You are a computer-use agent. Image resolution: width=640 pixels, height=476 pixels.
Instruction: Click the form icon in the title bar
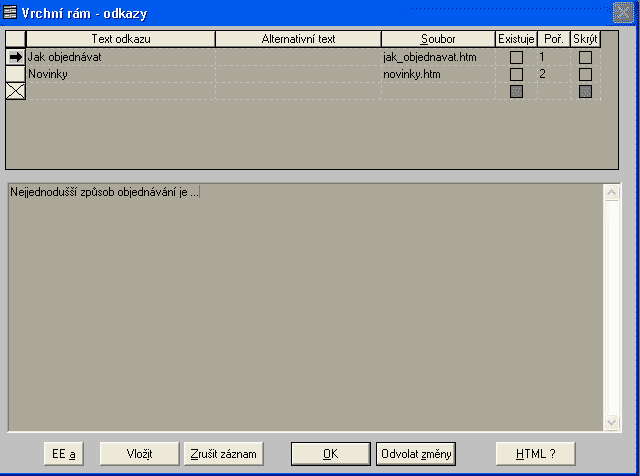pyautogui.click(x=10, y=12)
